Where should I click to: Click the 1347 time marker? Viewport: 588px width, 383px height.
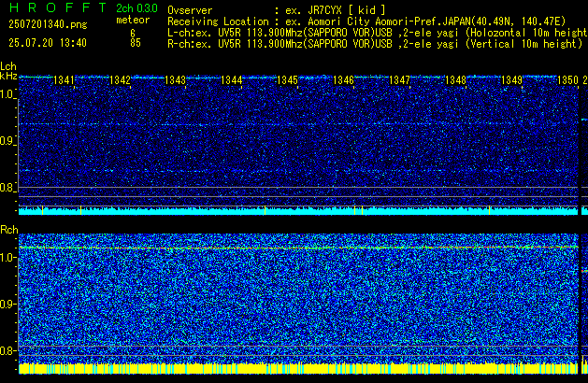(399, 80)
